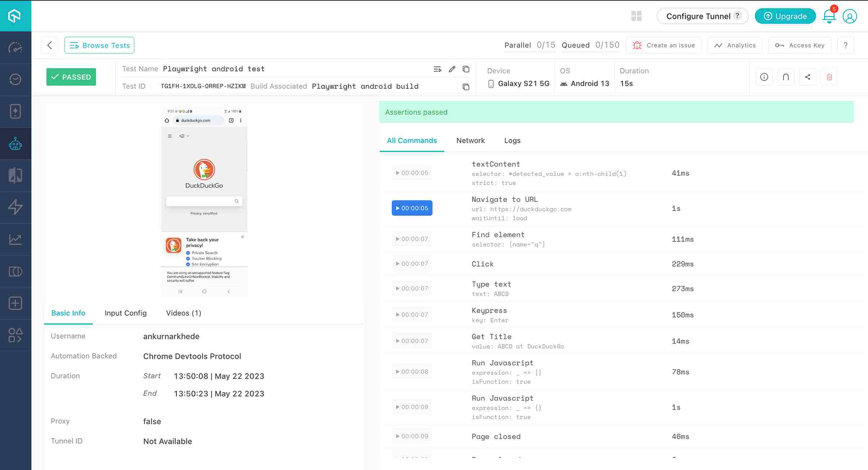Click the share test icon
The image size is (868, 470).
(807, 77)
